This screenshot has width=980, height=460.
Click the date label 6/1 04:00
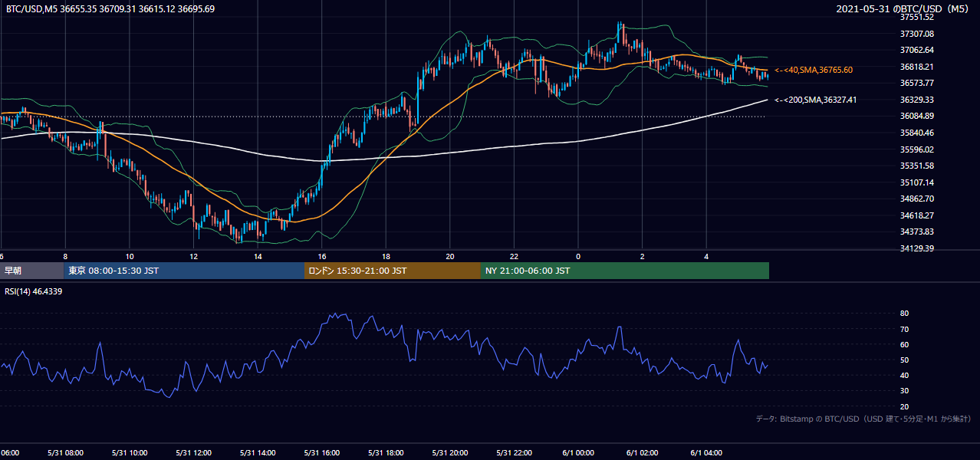[706, 453]
